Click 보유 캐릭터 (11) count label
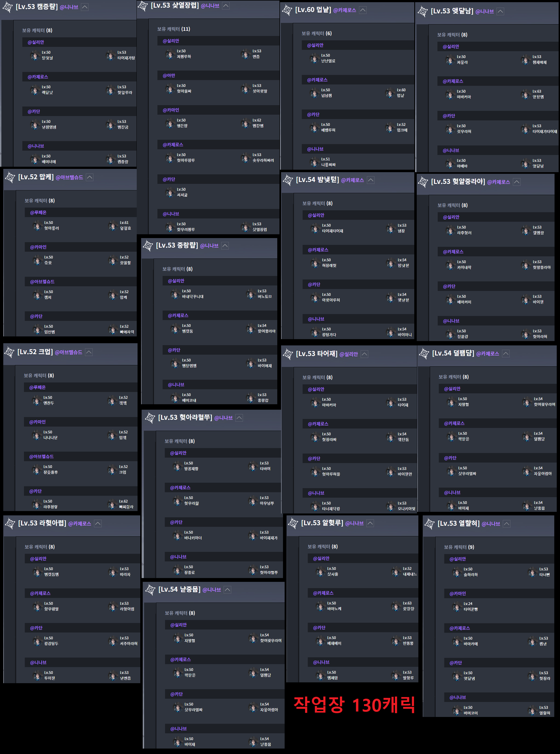This screenshot has height=754, width=560. [174, 29]
